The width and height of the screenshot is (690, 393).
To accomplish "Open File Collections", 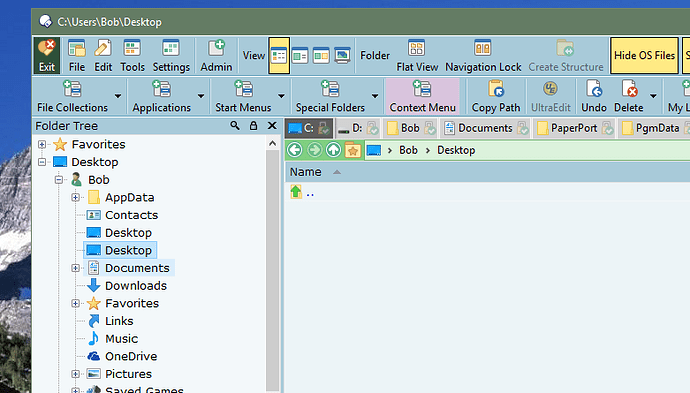I will click(x=72, y=96).
